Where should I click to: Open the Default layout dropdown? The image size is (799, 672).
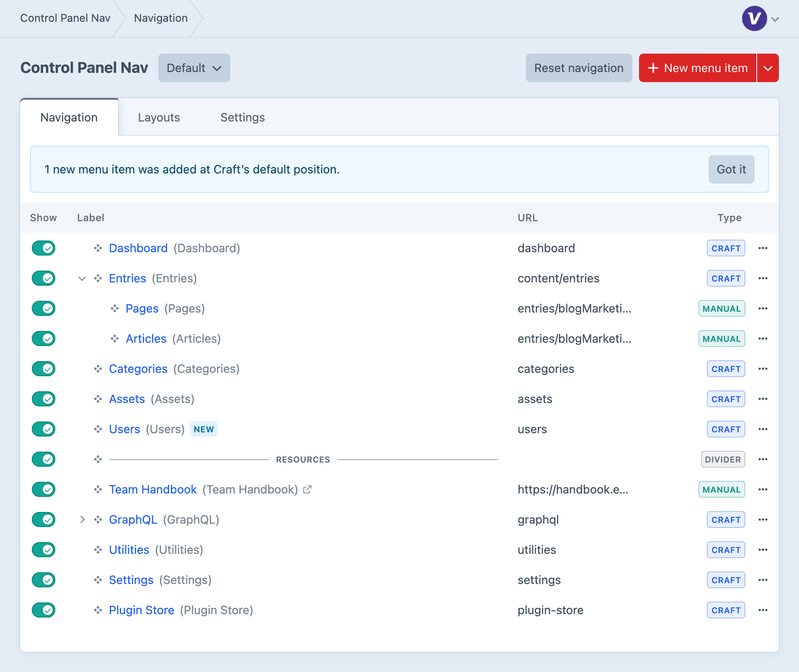[194, 68]
